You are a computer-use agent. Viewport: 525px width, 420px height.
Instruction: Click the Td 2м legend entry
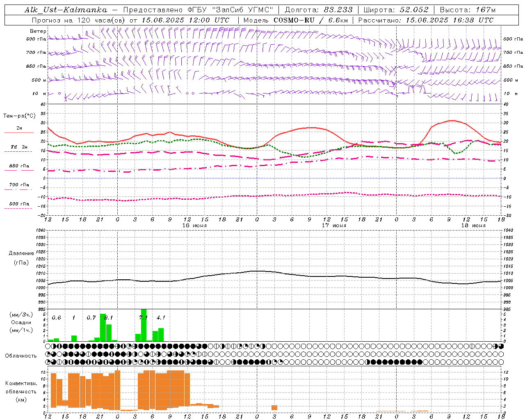[19, 147]
